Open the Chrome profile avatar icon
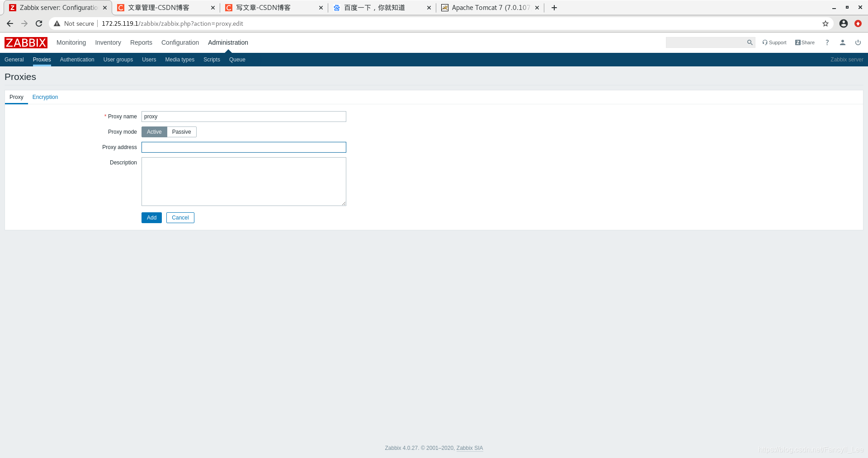 click(843, 23)
